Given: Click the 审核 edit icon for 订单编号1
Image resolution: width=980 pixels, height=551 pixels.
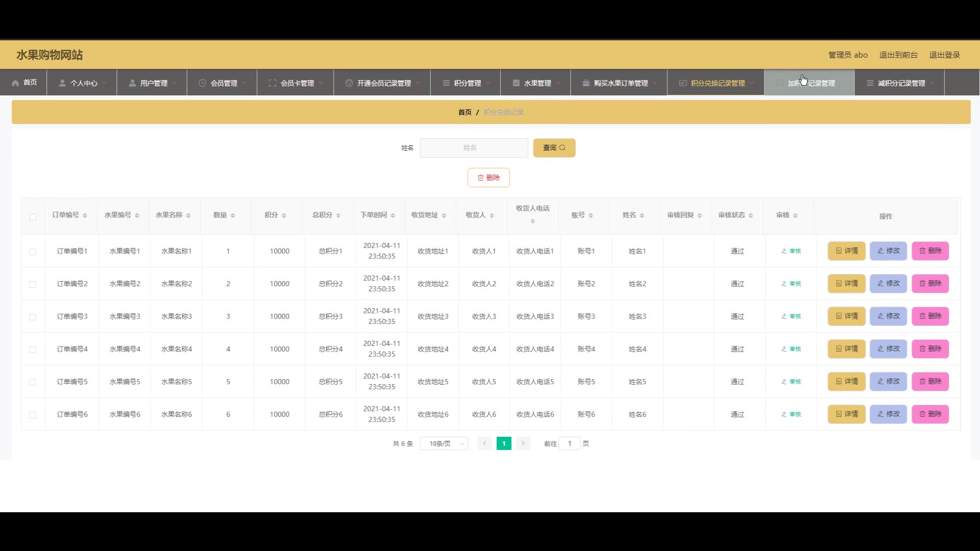Looking at the screenshot, I should [784, 251].
